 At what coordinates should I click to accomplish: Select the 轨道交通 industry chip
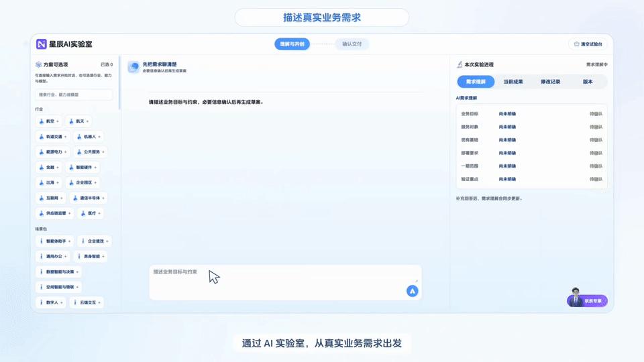click(x=52, y=137)
